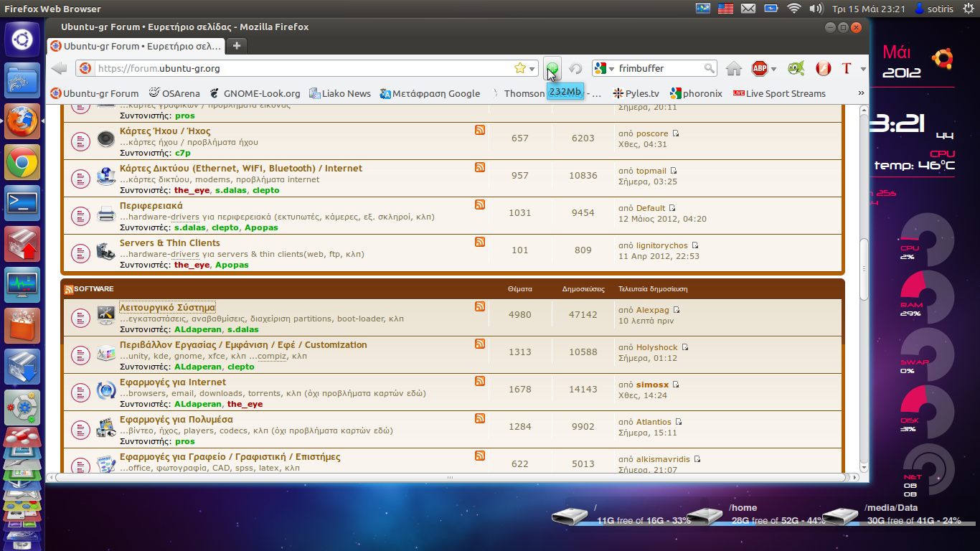Select the Ubuntu-gr Forum tab
Viewport: 980px width, 551px height.
[136, 46]
